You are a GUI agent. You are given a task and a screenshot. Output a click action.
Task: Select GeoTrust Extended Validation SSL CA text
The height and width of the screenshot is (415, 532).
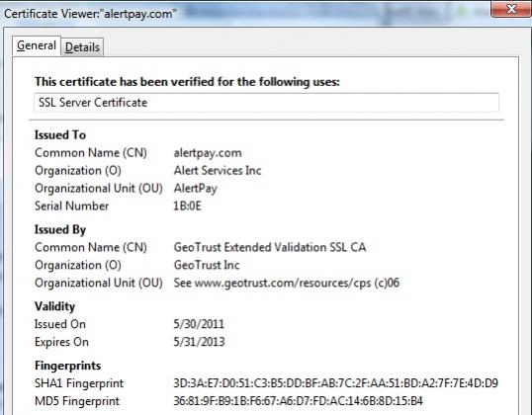pos(270,247)
